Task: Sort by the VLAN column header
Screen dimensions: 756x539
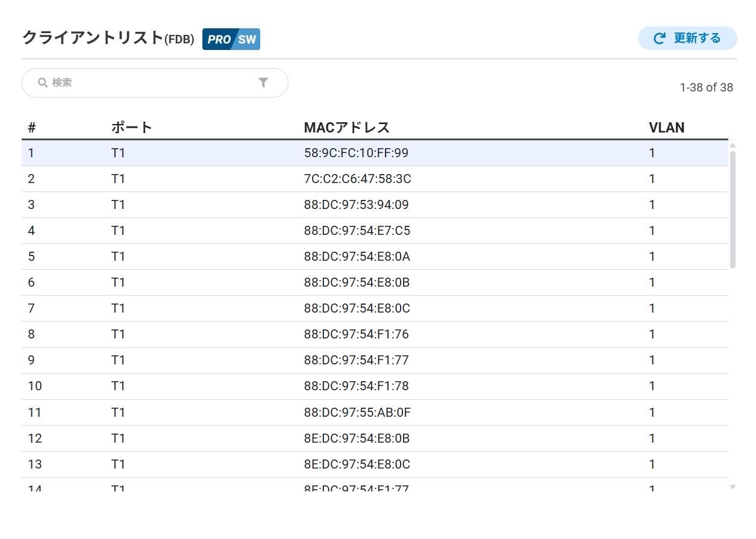Action: (666, 128)
